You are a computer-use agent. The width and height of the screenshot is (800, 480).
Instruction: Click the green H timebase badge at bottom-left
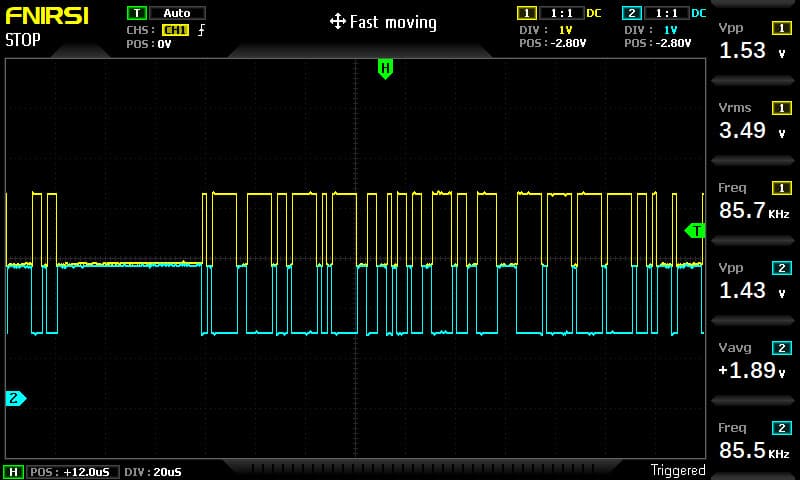pyautogui.click(x=14, y=471)
